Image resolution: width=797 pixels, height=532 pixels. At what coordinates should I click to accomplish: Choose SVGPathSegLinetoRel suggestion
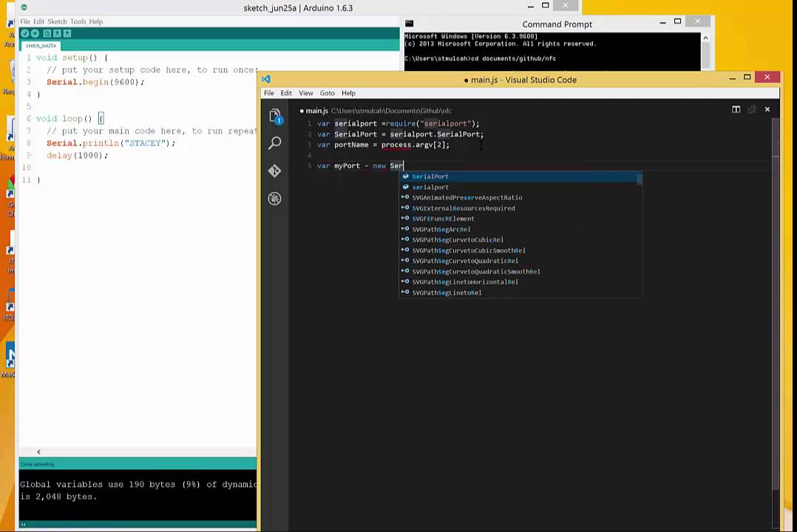point(520,293)
